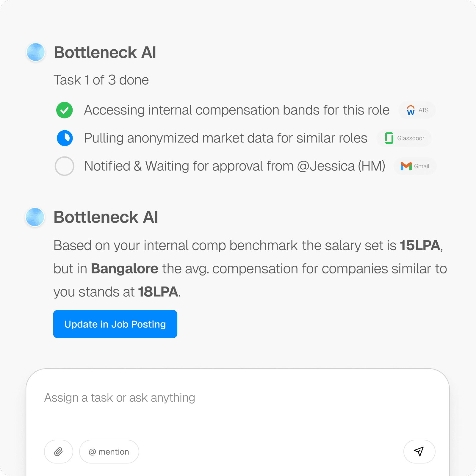Click the Workday ATS logo icon

click(x=411, y=110)
